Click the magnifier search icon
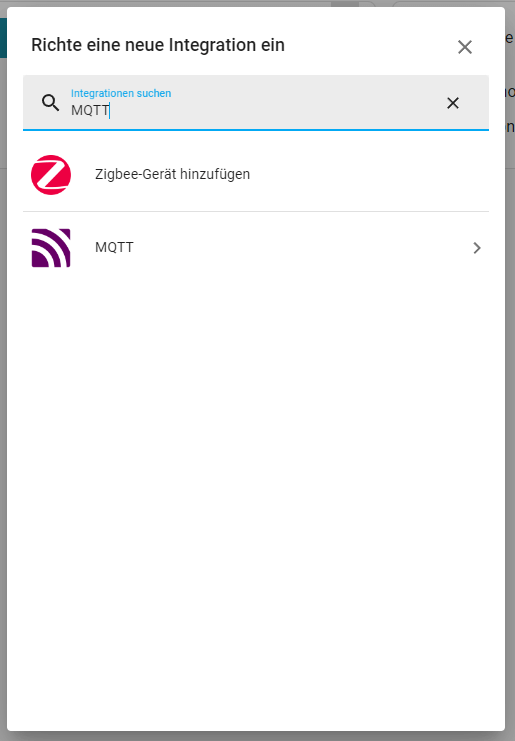The image size is (515, 741). click(51, 103)
